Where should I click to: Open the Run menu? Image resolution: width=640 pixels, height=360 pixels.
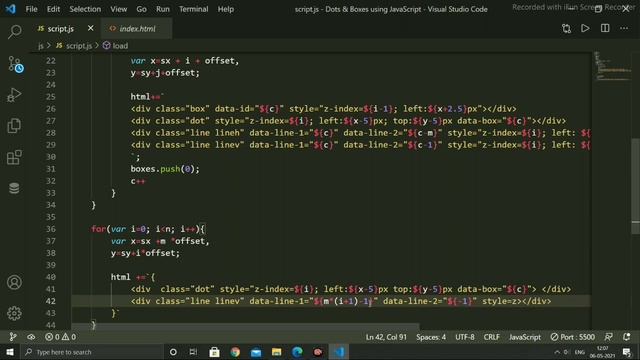pos(162,9)
